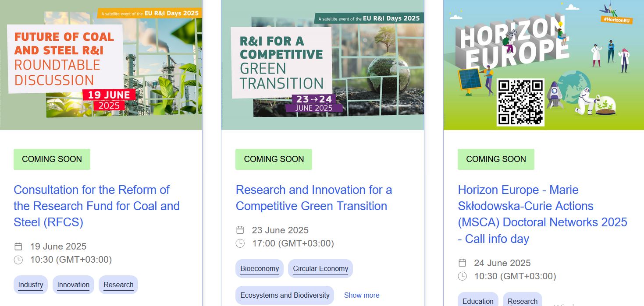Image resolution: width=644 pixels, height=306 pixels.
Task: Click the QR code on Horizon Europe banner
Action: (x=520, y=102)
